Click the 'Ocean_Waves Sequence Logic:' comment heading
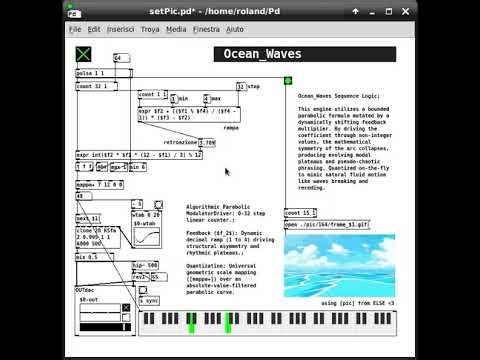480x360 pixels. point(338,96)
